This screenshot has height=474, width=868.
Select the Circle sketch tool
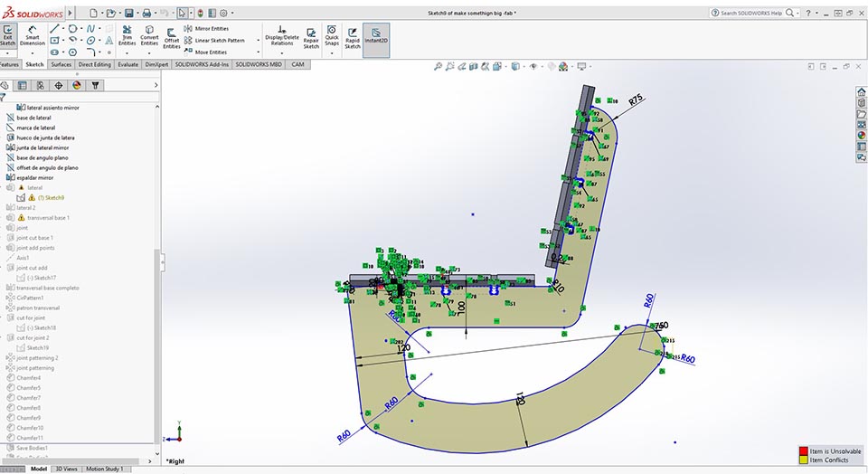pos(72,29)
